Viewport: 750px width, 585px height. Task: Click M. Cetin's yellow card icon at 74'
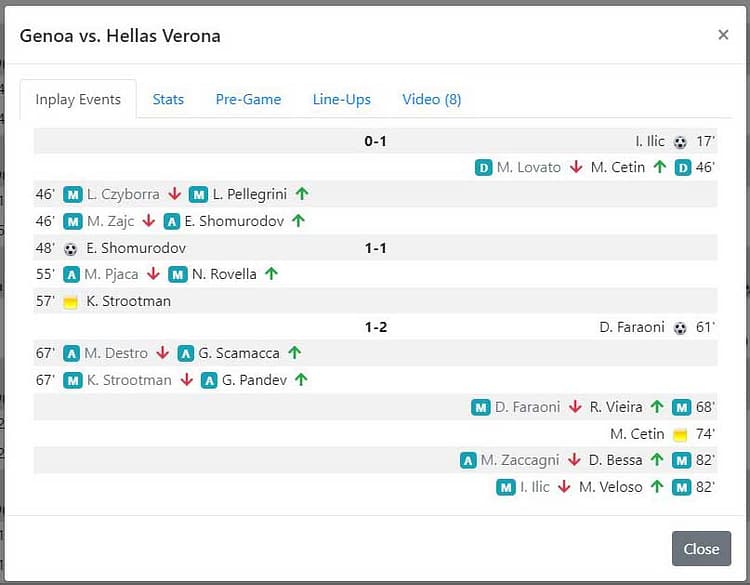pyautogui.click(x=680, y=435)
